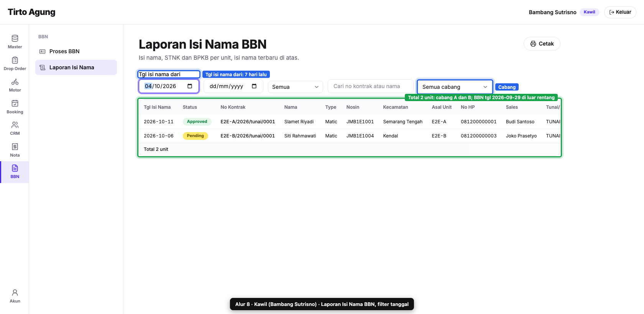Click the No Kontrak column header

[x=233, y=107]
